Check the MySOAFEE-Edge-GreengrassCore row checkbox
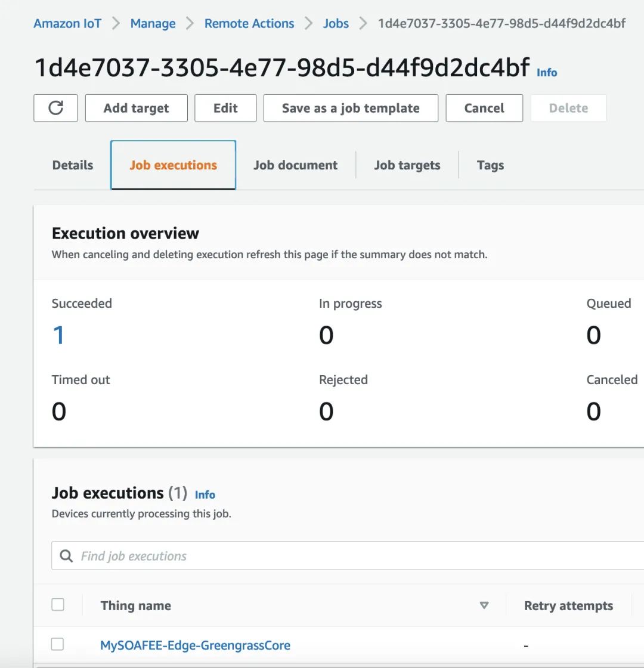 coord(58,644)
